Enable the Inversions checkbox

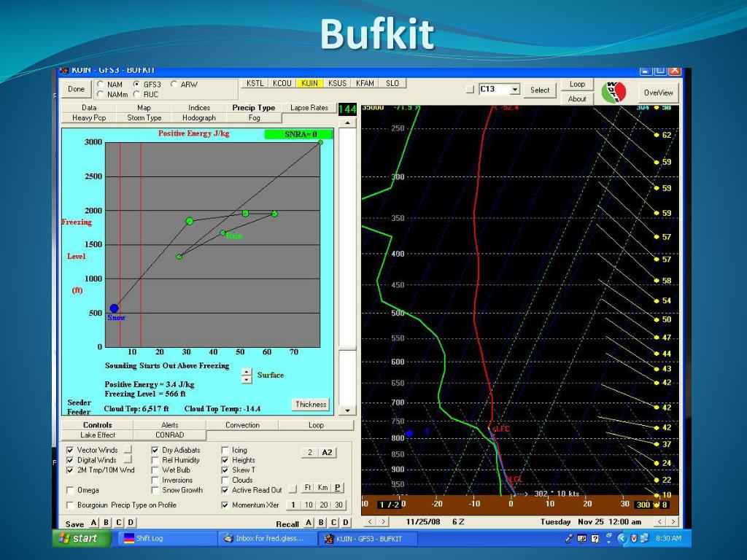coord(155,480)
